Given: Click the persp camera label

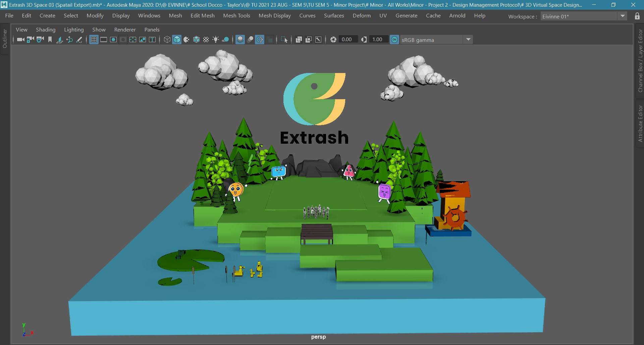Looking at the screenshot, I should tap(318, 337).
